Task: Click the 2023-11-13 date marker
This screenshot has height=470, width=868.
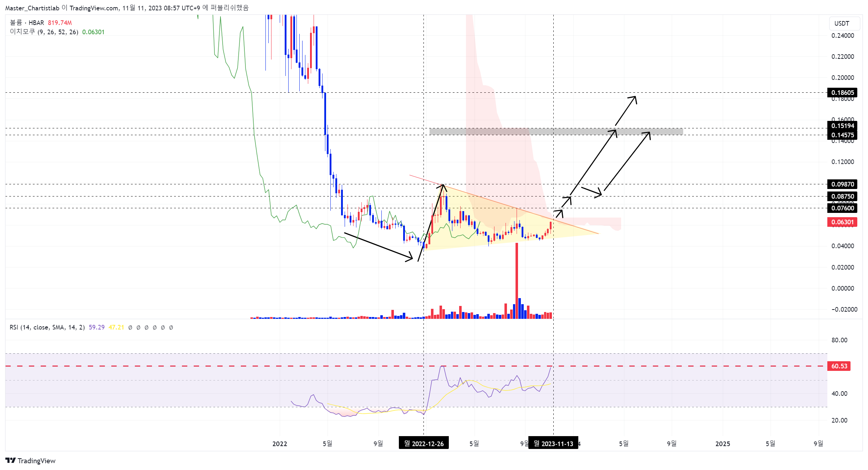Action: point(553,443)
